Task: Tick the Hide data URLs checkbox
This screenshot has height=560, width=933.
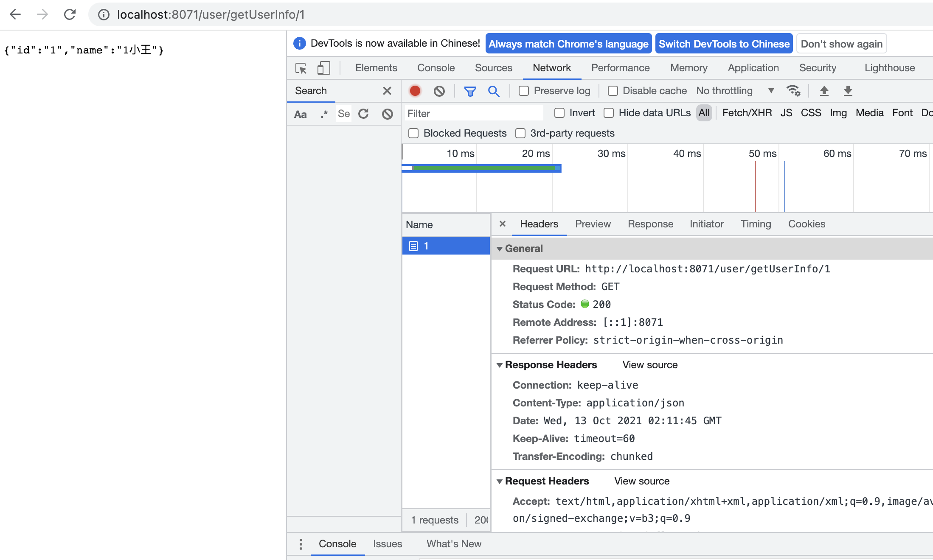Action: 609,113
